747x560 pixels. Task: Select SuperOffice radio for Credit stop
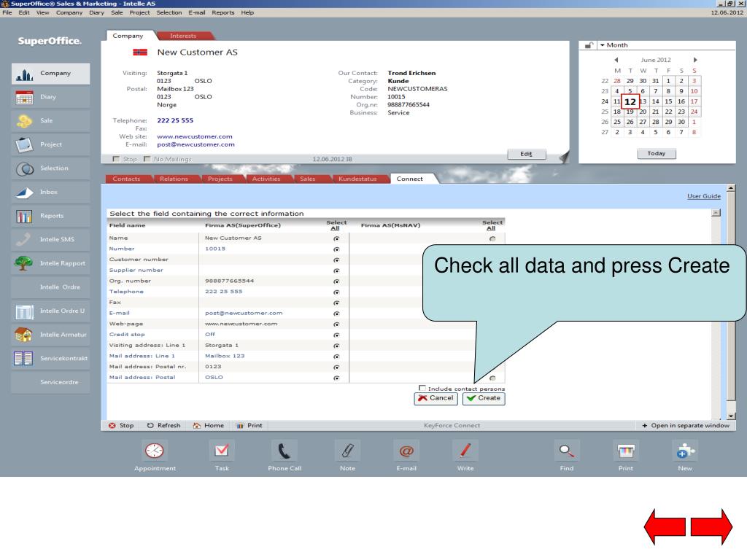click(x=336, y=335)
